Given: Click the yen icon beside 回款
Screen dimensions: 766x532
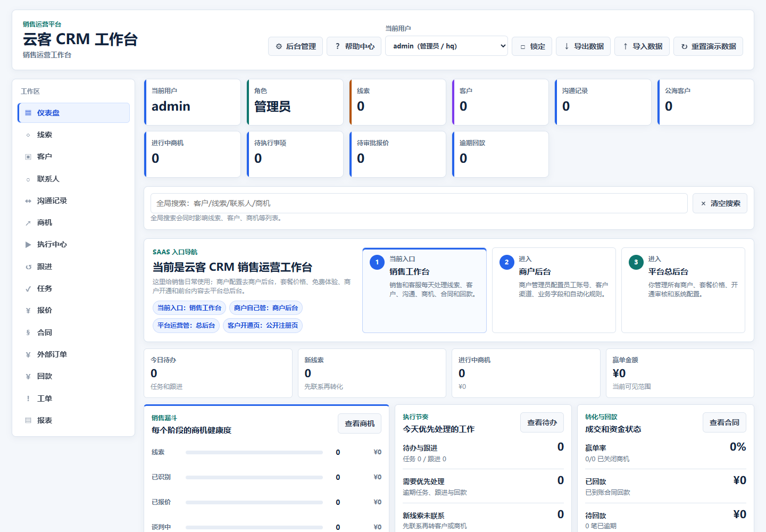Looking at the screenshot, I should tap(28, 377).
